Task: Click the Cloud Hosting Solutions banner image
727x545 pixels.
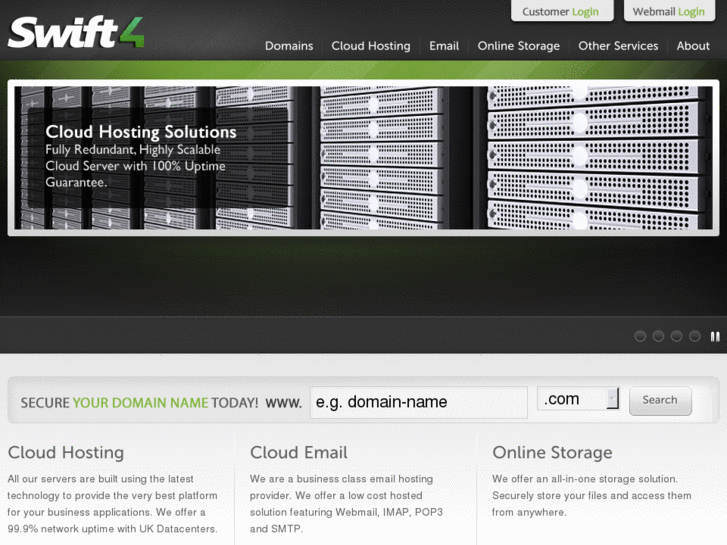Action: pyautogui.click(x=364, y=158)
